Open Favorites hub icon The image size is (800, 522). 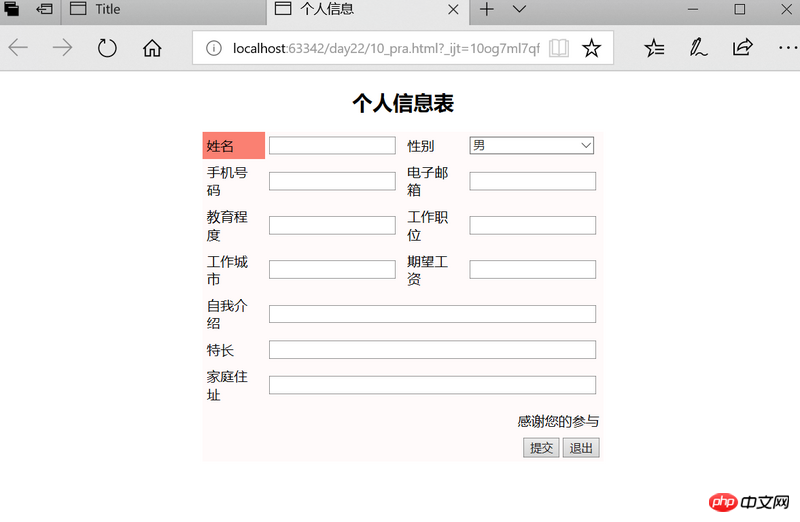pyautogui.click(x=654, y=48)
